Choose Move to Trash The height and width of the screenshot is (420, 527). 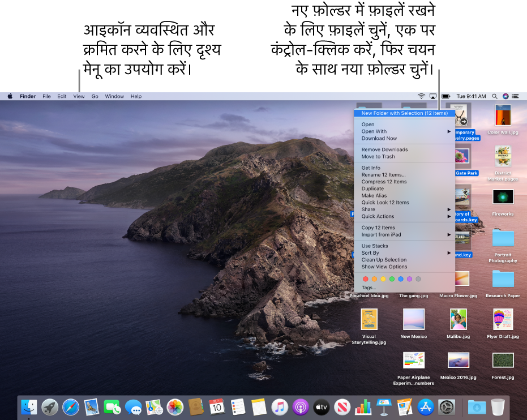[404, 157]
